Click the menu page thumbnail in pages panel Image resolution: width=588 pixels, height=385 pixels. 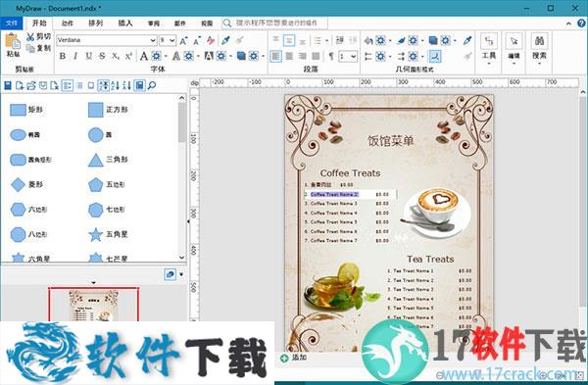[94, 305]
